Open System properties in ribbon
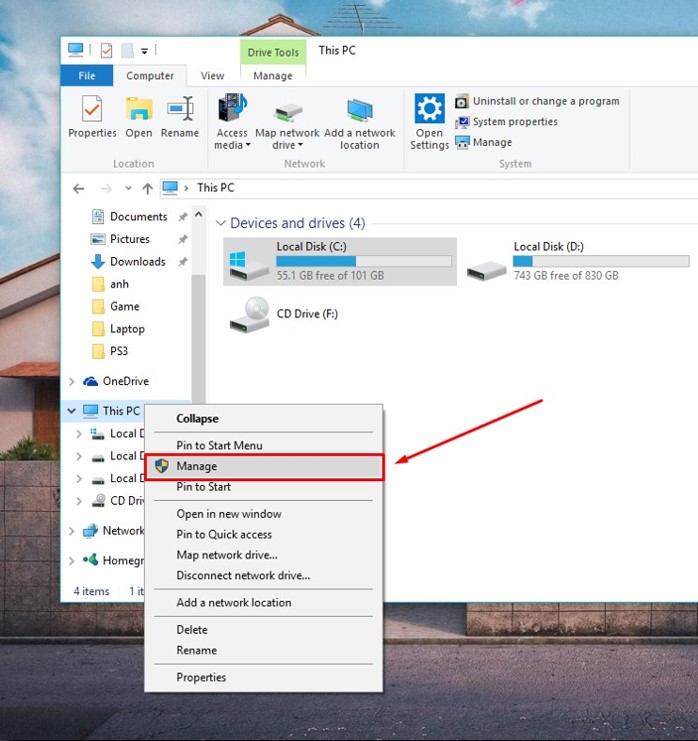This screenshot has width=698, height=741. coord(514,122)
